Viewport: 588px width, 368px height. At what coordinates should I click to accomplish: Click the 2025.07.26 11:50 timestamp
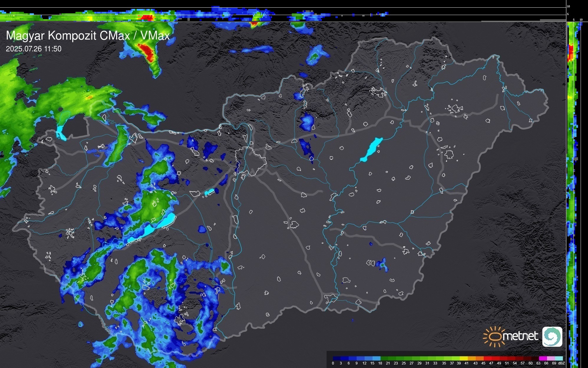click(34, 49)
